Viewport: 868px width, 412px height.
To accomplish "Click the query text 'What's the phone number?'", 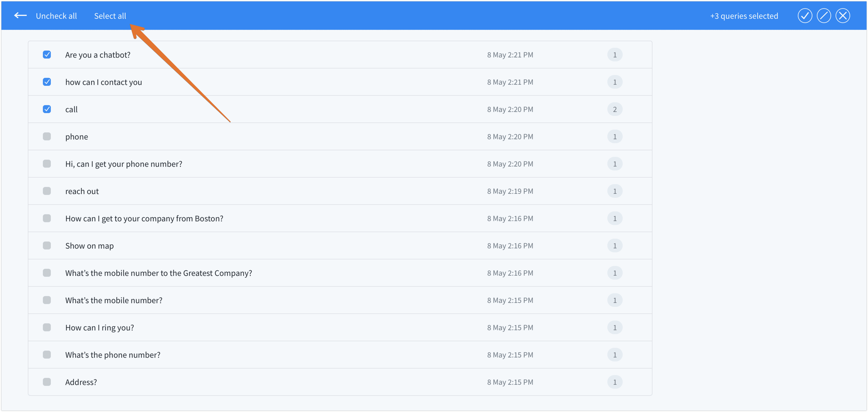I will click(113, 355).
